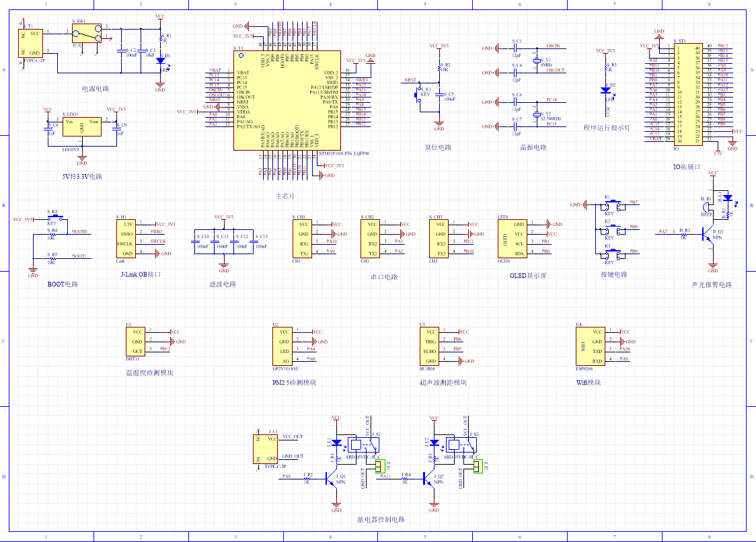Click the BOOT电路 section label
The height and width of the screenshot is (542, 756).
pyautogui.click(x=63, y=284)
